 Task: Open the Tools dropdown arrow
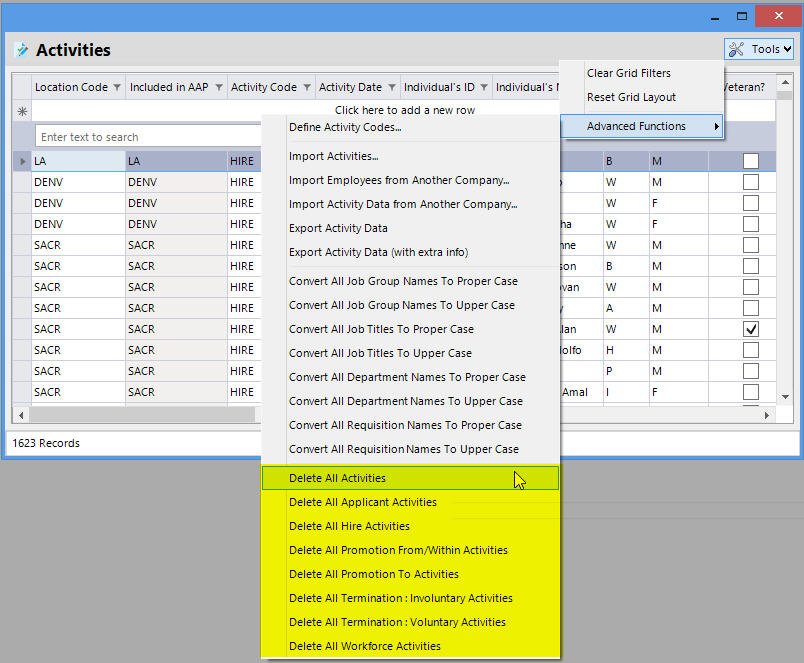tap(787, 49)
